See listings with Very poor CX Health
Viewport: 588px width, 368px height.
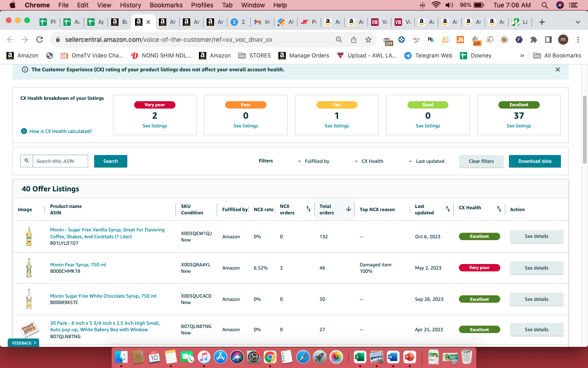click(x=155, y=126)
